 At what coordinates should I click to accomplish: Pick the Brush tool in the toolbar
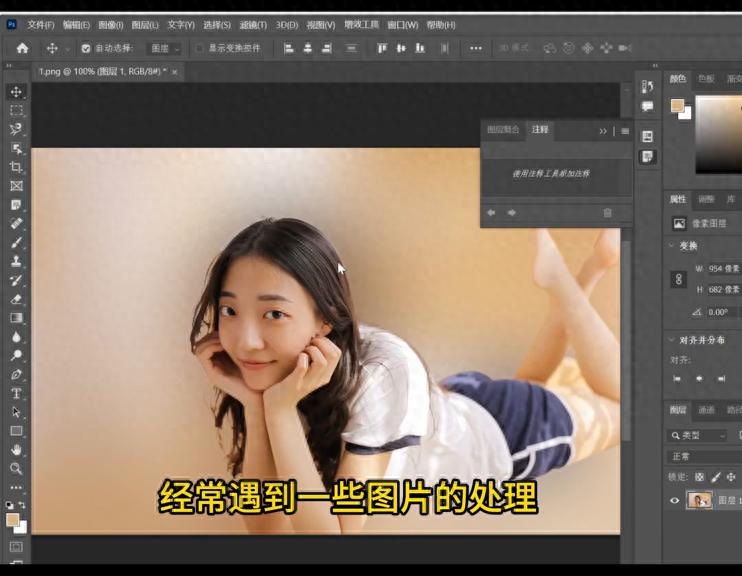pyautogui.click(x=16, y=242)
